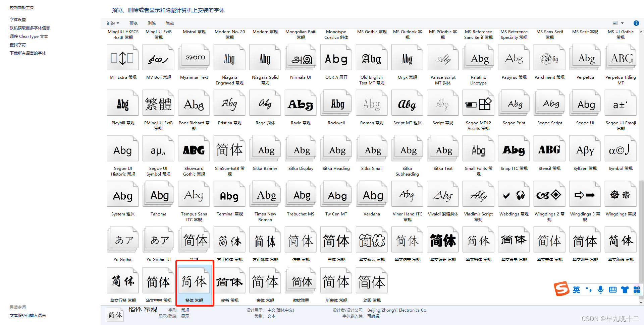The width and height of the screenshot is (644, 325).
Task: Select the Segoe MDL2 Assets font
Action: click(x=478, y=104)
